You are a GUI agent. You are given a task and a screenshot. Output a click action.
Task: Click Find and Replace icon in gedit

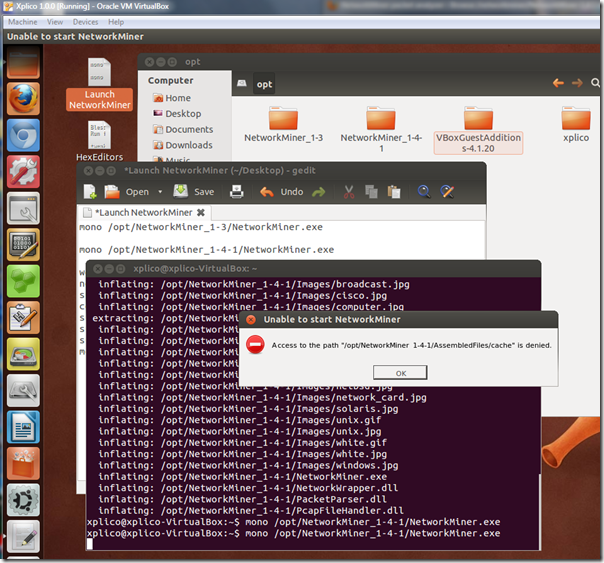click(447, 191)
